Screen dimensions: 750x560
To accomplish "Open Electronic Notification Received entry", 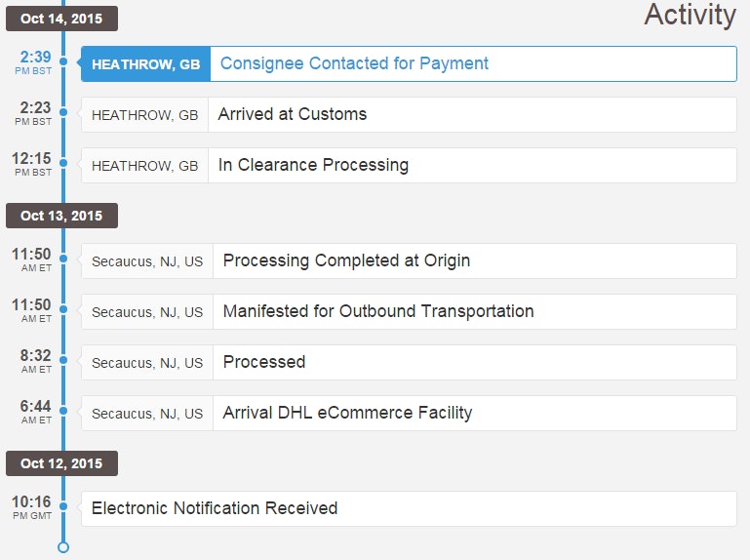I will (215, 509).
